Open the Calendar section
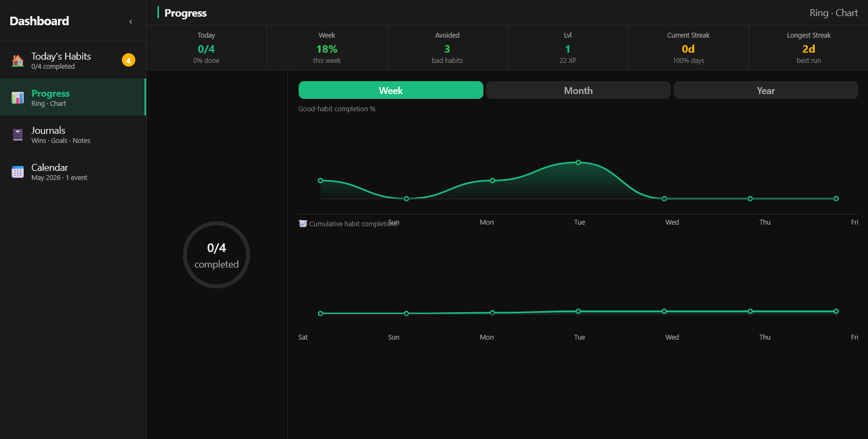Image resolution: width=868 pixels, height=439 pixels. tap(73, 171)
